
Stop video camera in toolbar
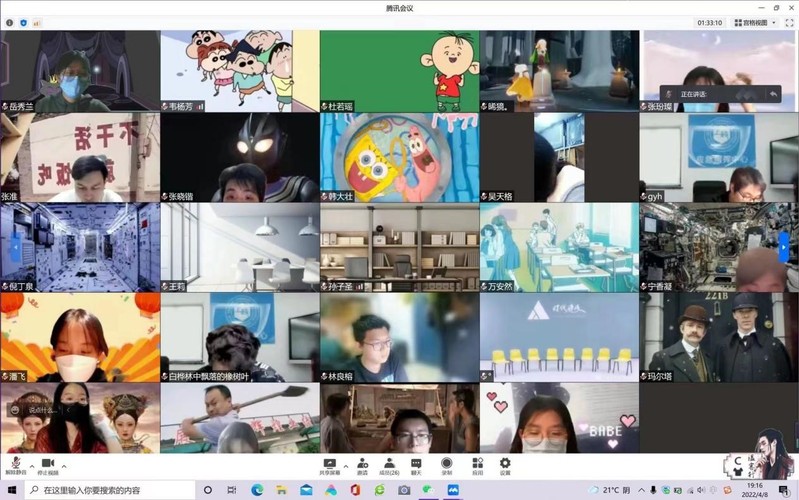[47, 464]
